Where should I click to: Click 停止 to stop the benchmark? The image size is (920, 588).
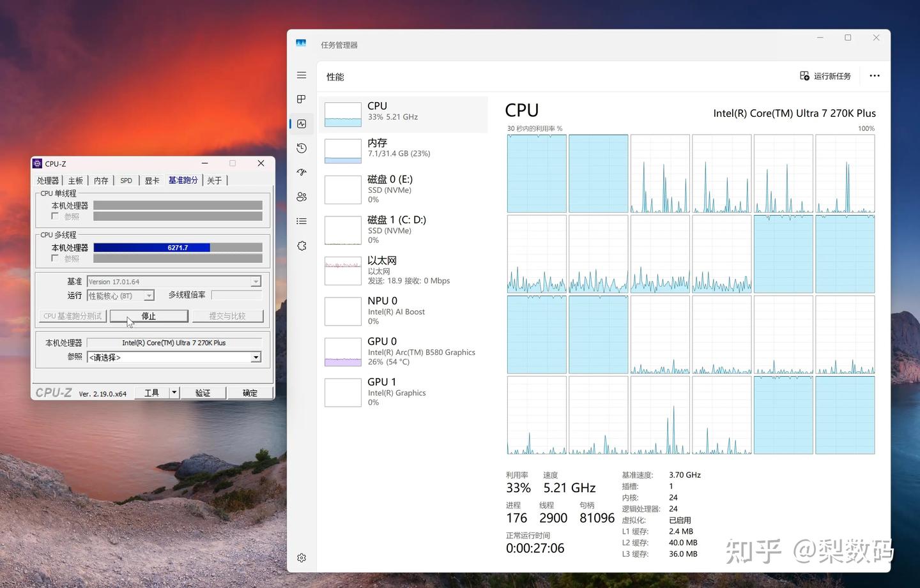point(149,316)
